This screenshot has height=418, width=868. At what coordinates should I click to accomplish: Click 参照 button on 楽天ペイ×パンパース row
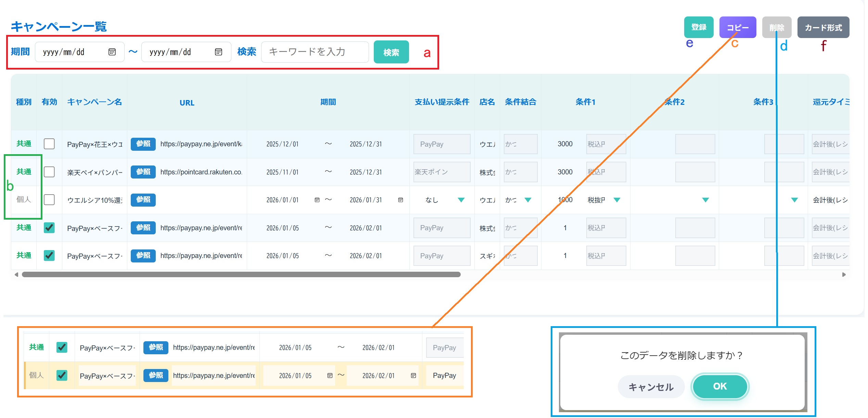143,172
